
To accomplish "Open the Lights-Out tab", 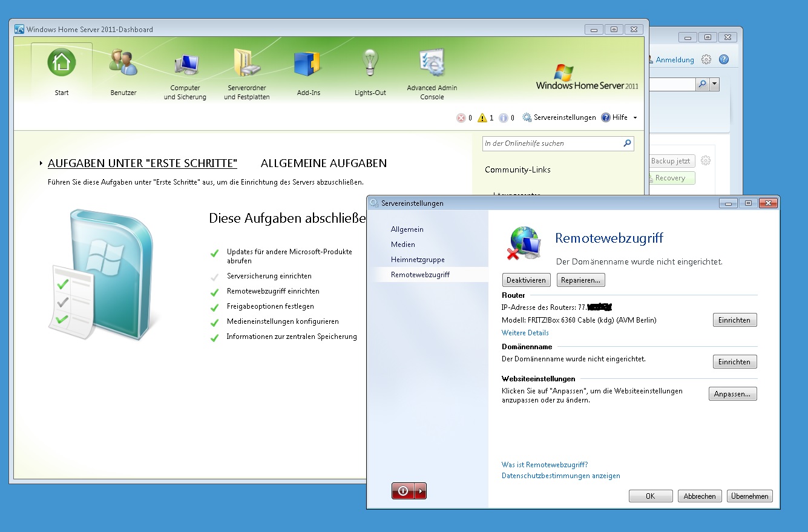I will click(370, 73).
